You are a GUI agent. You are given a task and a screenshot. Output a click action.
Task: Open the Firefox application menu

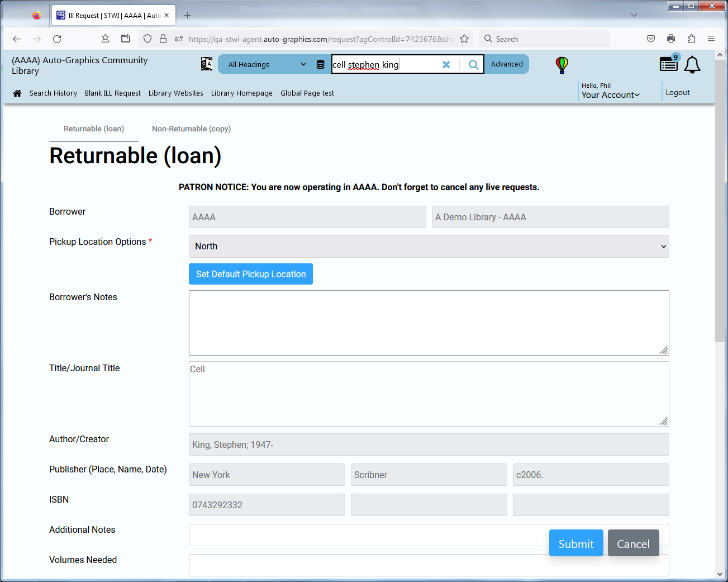pyautogui.click(x=711, y=39)
